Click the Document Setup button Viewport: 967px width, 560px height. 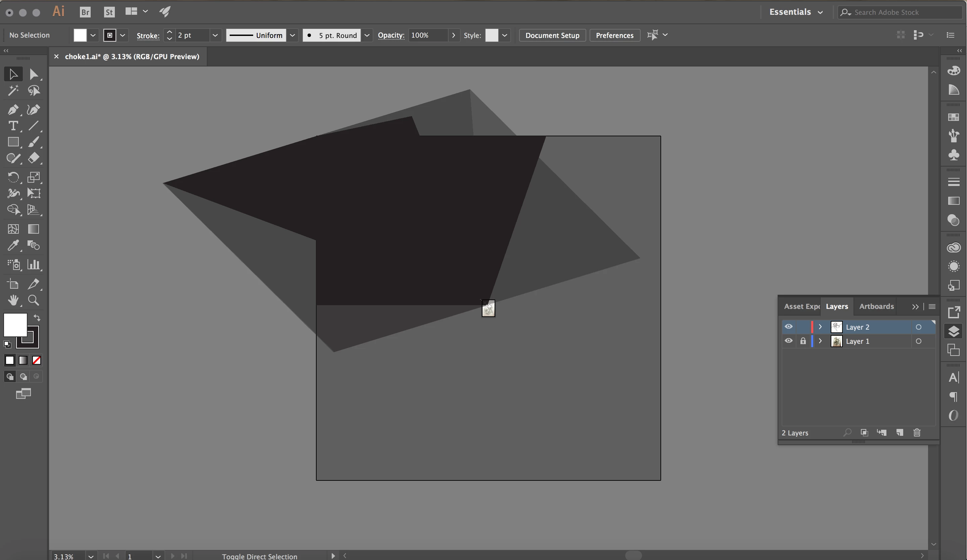(552, 35)
